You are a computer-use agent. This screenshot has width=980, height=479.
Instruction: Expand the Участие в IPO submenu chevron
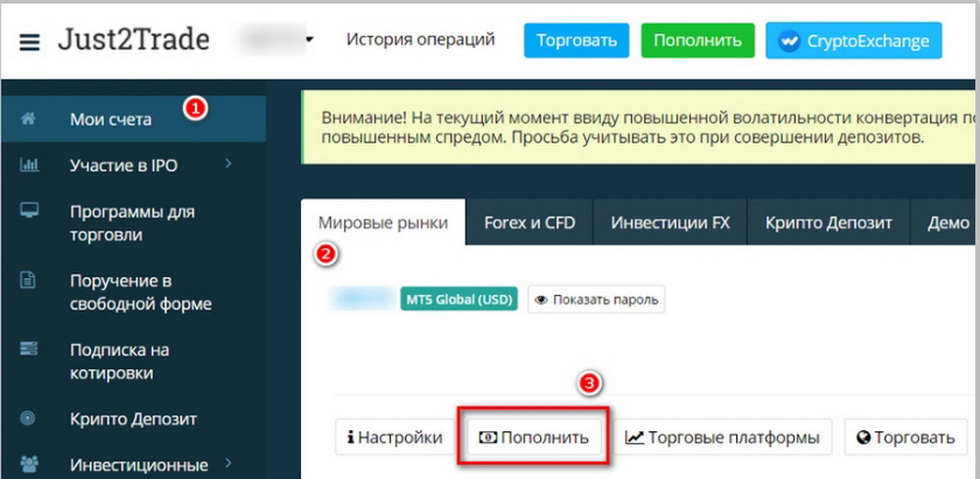tap(228, 164)
